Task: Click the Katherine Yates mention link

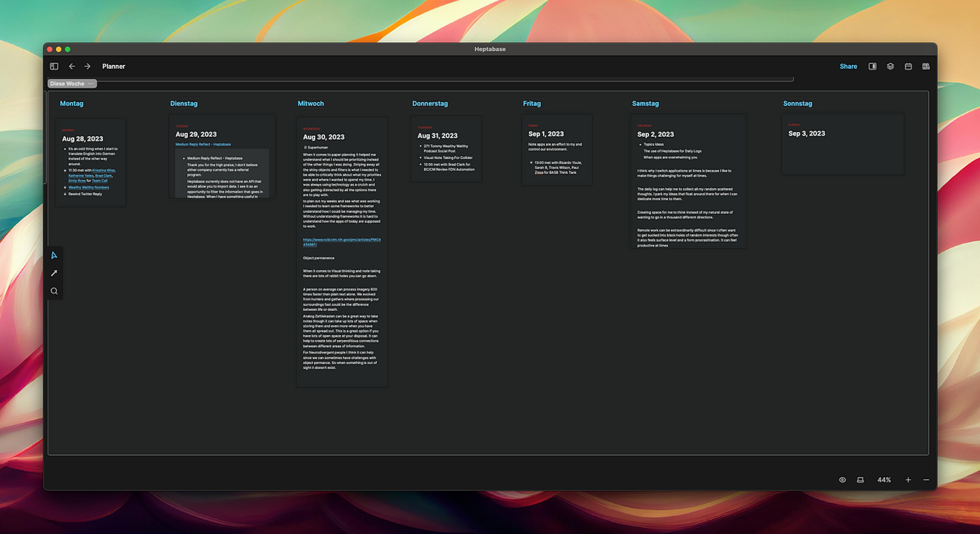Action: (81, 176)
